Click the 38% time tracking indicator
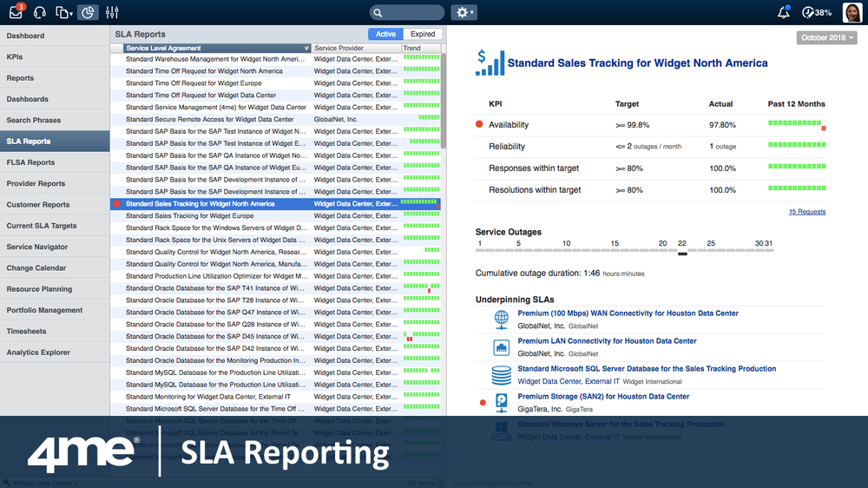The width and height of the screenshot is (868, 488). click(817, 12)
